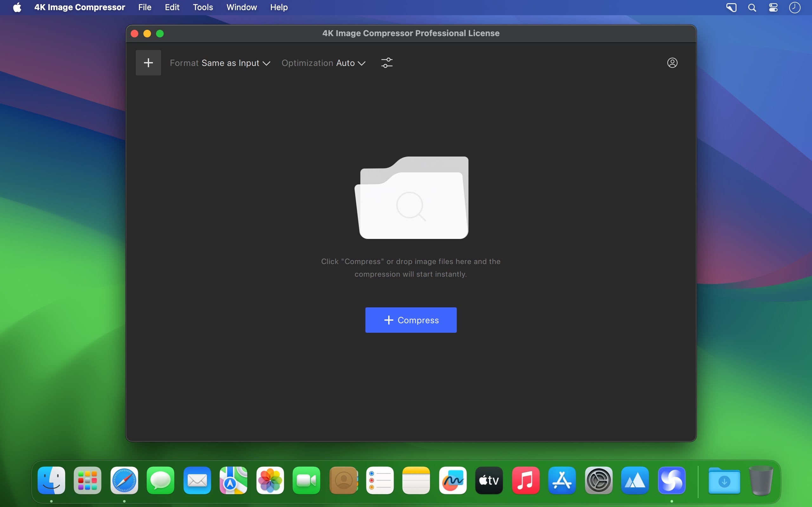Open the File menu

(145, 7)
